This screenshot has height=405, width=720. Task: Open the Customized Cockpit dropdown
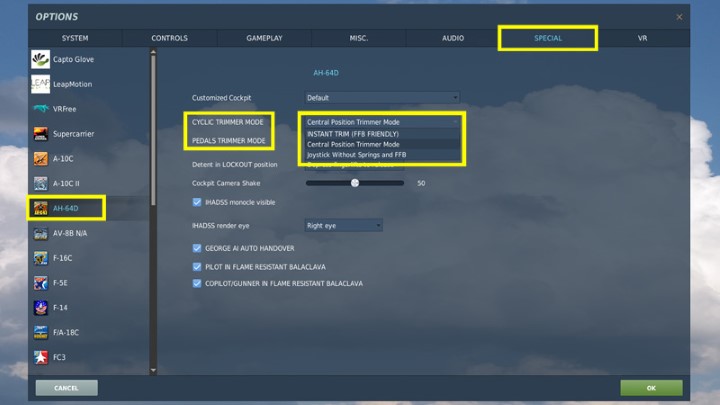click(382, 97)
